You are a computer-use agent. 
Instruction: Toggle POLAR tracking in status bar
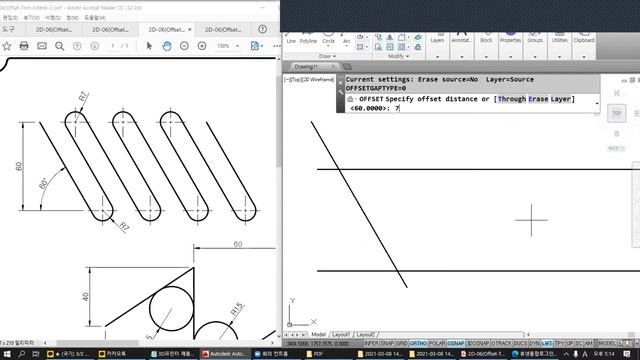[437, 343]
